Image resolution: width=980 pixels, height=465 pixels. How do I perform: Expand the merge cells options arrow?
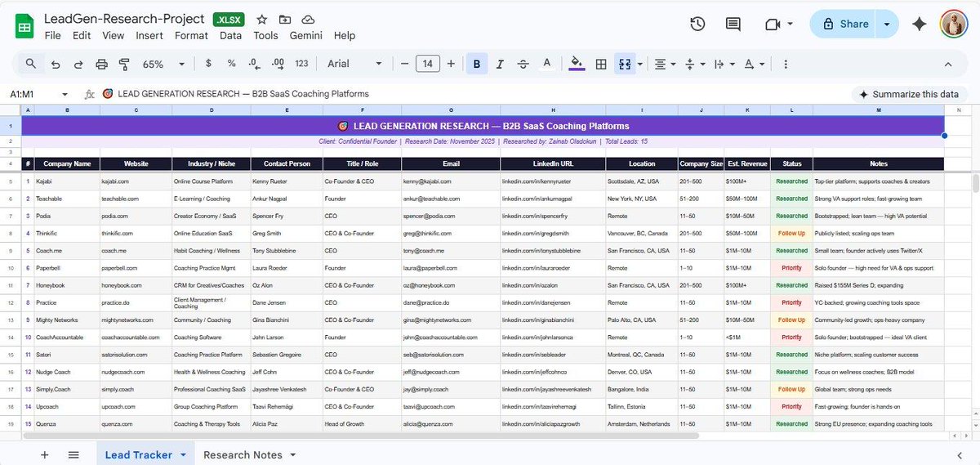(639, 64)
